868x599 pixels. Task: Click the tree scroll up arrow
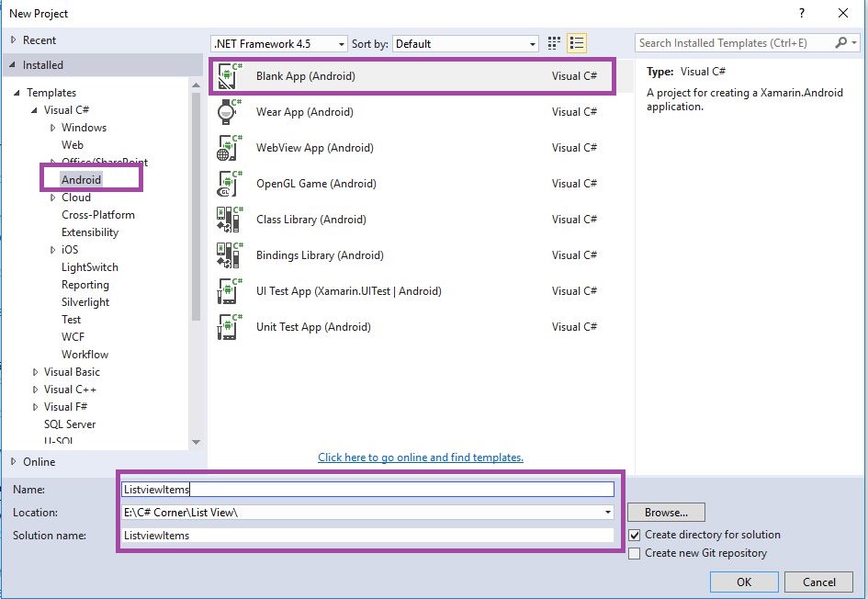coord(196,85)
